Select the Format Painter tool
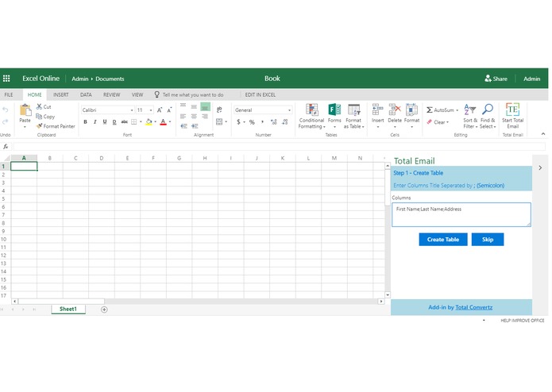The image size is (552, 392). click(x=56, y=126)
